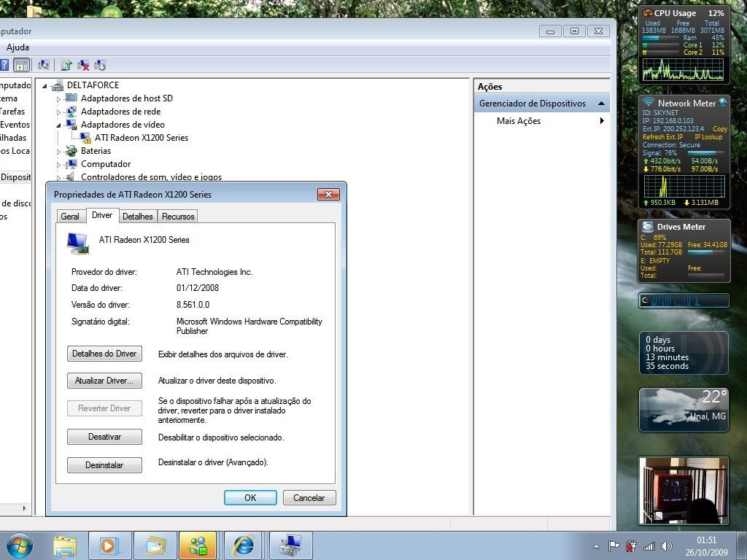This screenshot has height=560, width=747.
Task: Open Windows Live Messenger from the taskbar
Action: [x=198, y=545]
